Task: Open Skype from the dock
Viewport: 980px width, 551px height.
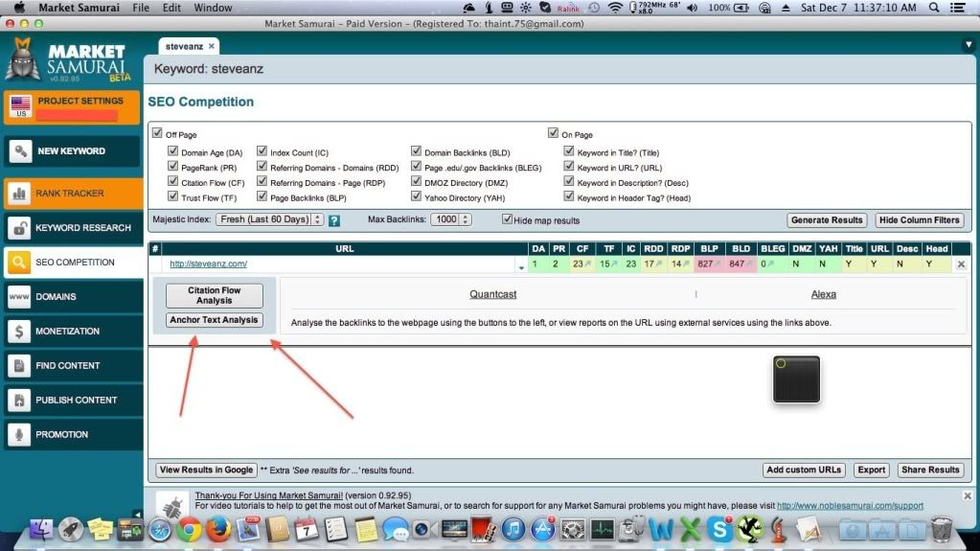Action: click(x=719, y=530)
